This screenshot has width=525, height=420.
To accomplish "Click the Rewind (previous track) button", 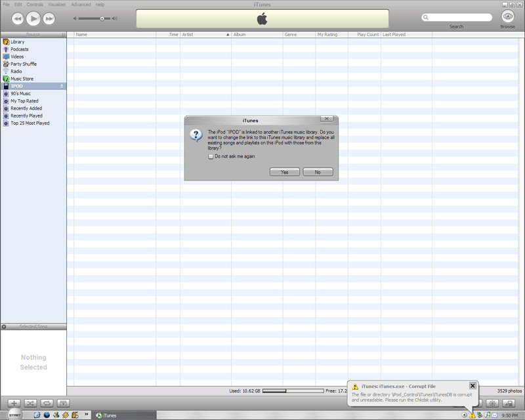I will (x=18, y=18).
